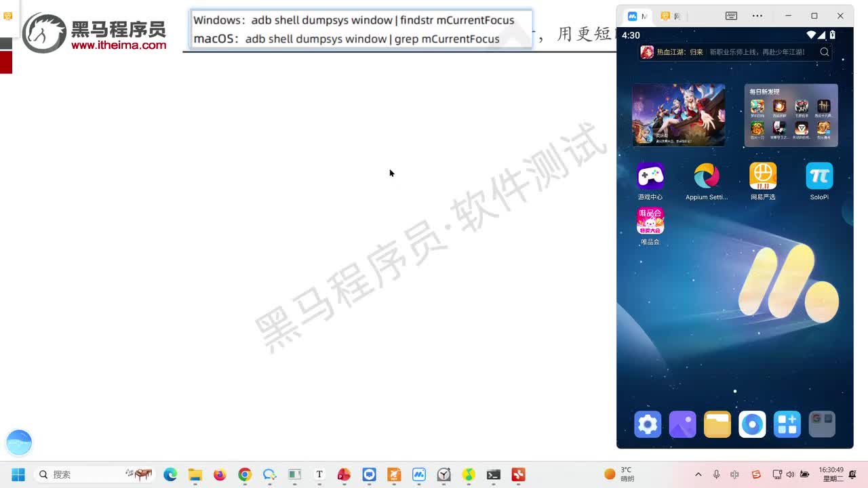Click the blue floating ball widget
Screen dimensions: 868x488
click(x=19, y=442)
